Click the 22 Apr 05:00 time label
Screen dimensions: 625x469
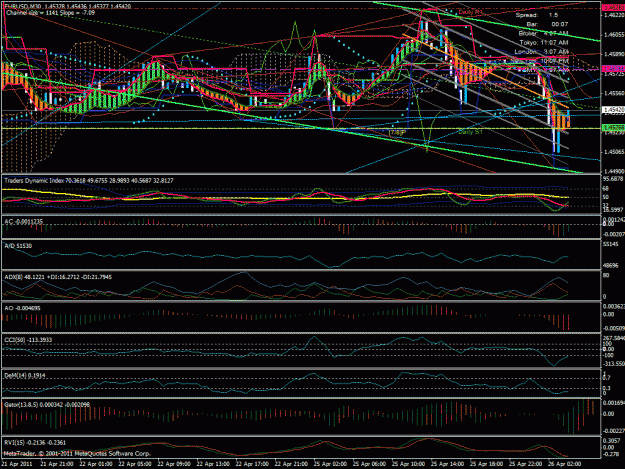pos(135,464)
